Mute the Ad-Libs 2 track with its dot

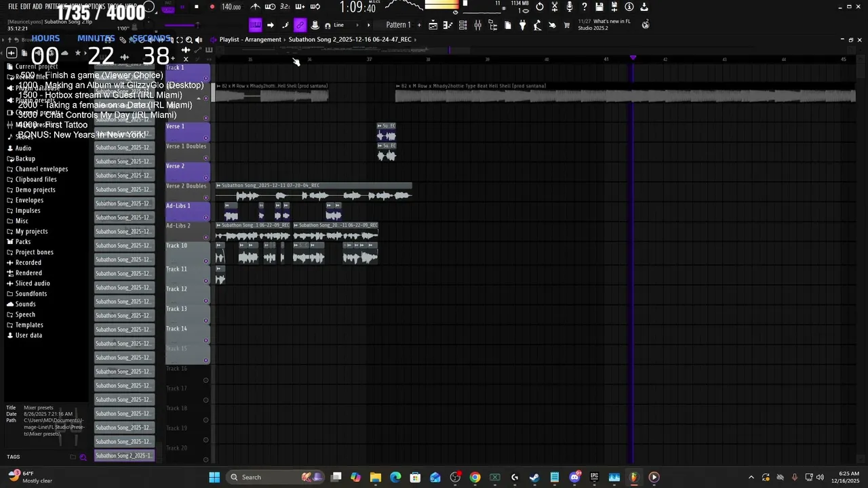(206, 237)
